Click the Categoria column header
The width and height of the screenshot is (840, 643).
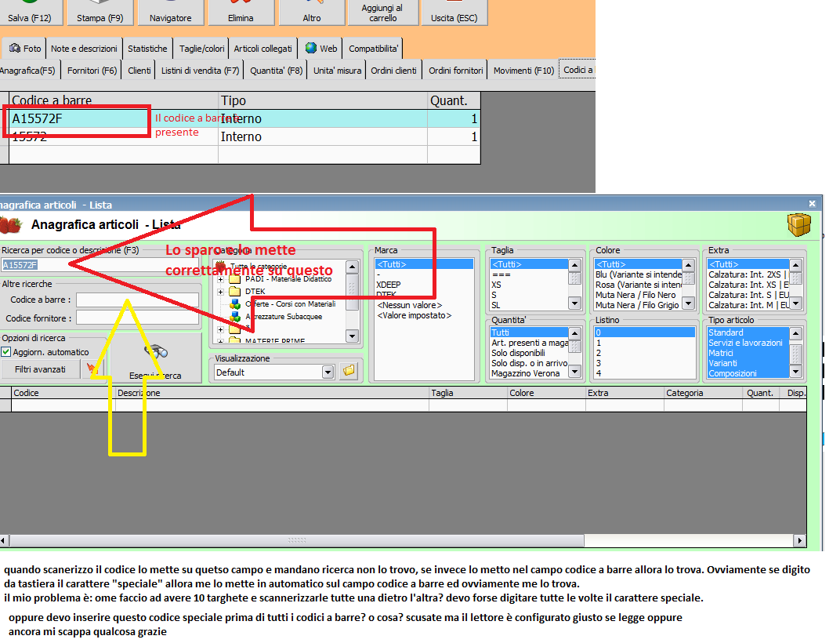point(703,393)
